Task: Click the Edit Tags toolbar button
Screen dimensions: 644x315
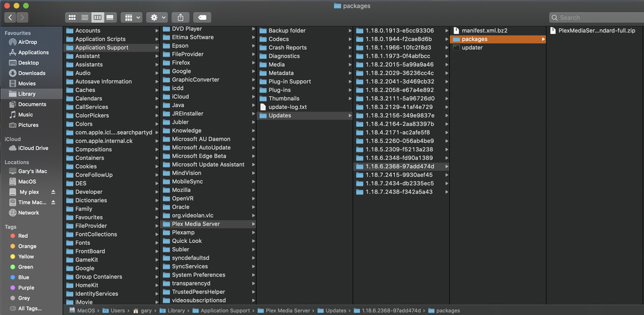Action: coord(202,17)
